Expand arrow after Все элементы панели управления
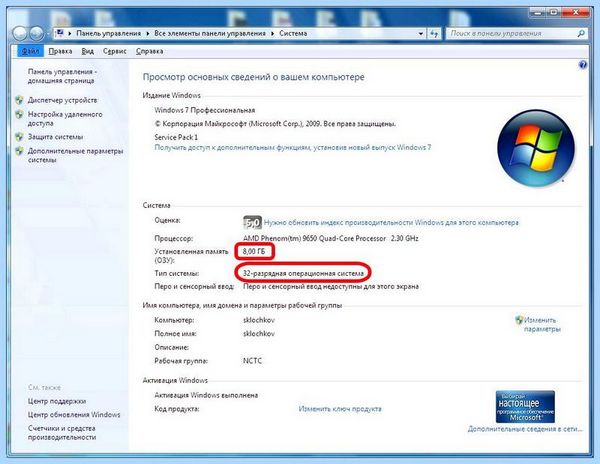The height and width of the screenshot is (464, 600). pyautogui.click(x=272, y=34)
